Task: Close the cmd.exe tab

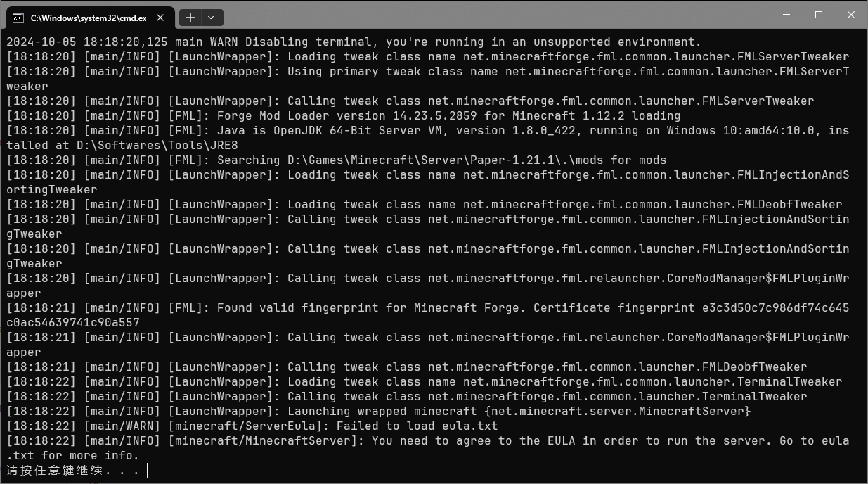Action: pyautogui.click(x=160, y=18)
